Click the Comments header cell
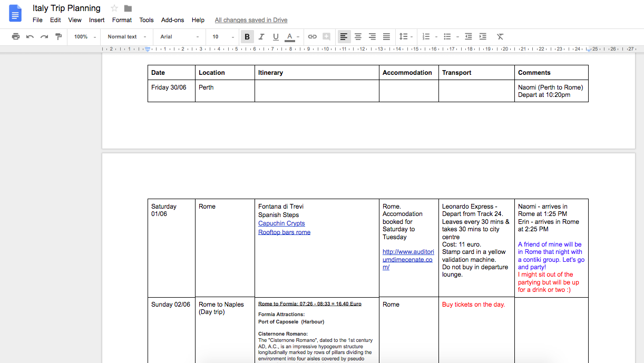This screenshot has height=363, width=644. point(551,73)
